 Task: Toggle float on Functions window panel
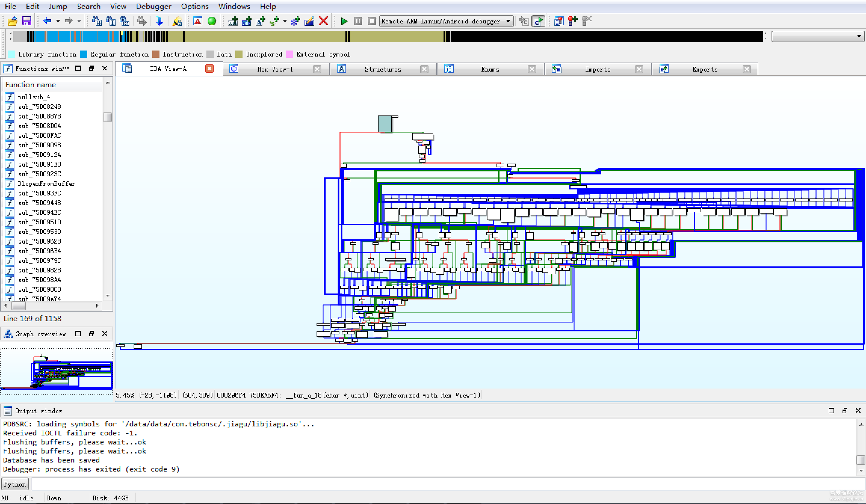coord(91,69)
